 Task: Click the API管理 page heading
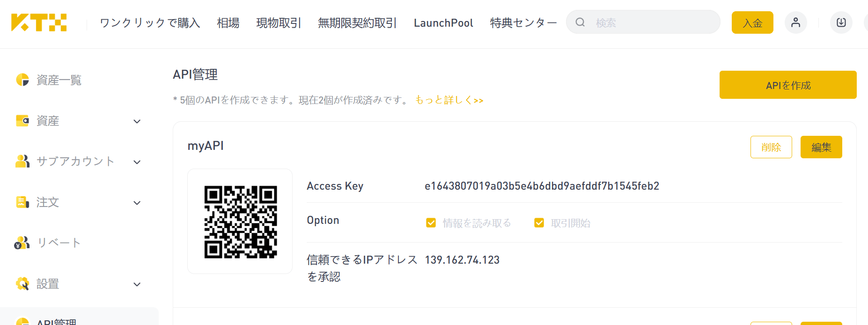click(x=195, y=74)
